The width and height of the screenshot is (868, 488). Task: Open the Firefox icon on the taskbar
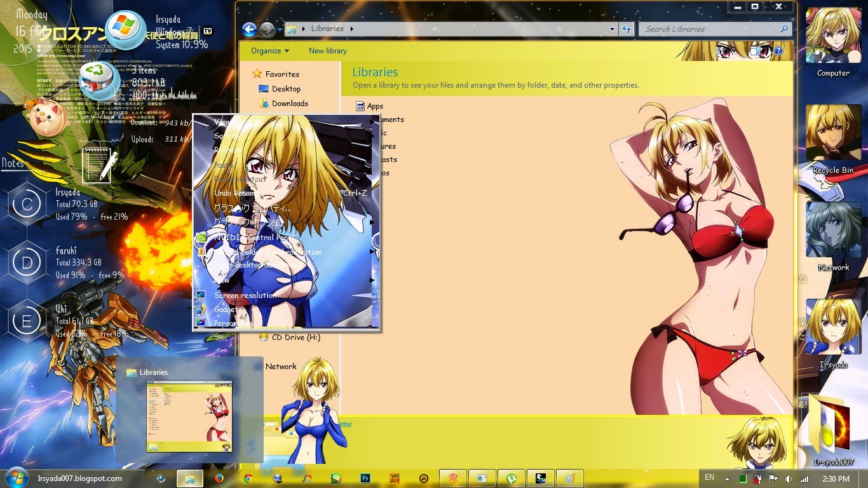pos(219,478)
